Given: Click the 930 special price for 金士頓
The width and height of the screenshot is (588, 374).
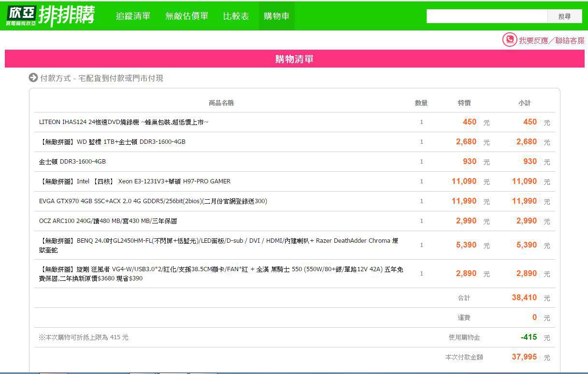Looking at the screenshot, I should point(470,162).
